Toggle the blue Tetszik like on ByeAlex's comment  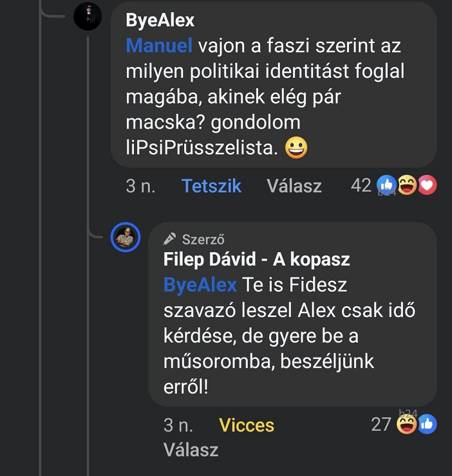211,186
